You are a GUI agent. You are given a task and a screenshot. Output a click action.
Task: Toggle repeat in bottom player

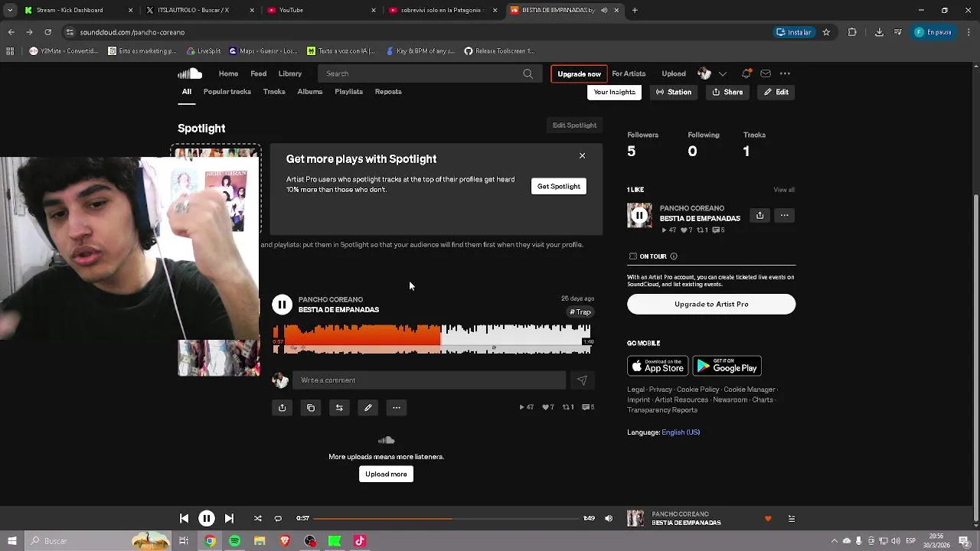[x=278, y=518]
